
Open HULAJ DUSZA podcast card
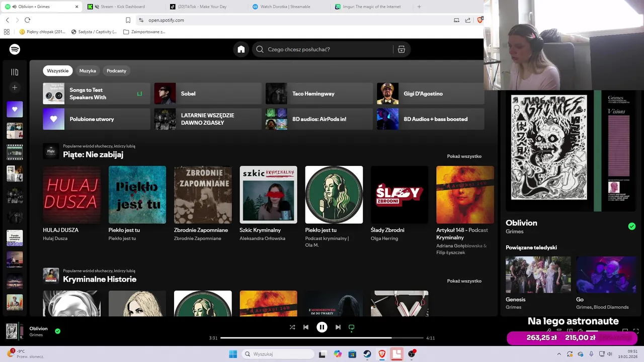coord(71,204)
